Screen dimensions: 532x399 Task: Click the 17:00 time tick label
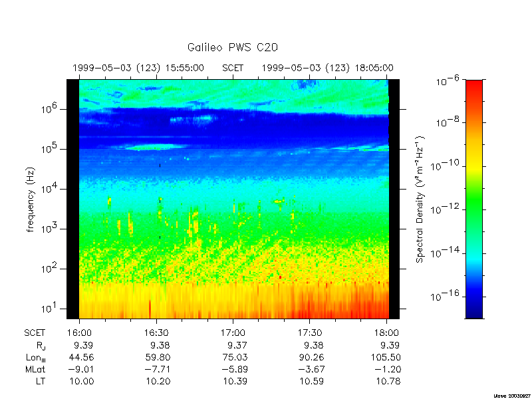point(234,333)
